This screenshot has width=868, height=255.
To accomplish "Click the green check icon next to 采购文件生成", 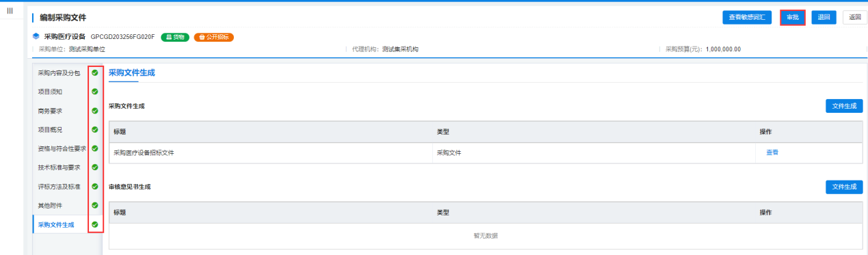I will tap(95, 224).
